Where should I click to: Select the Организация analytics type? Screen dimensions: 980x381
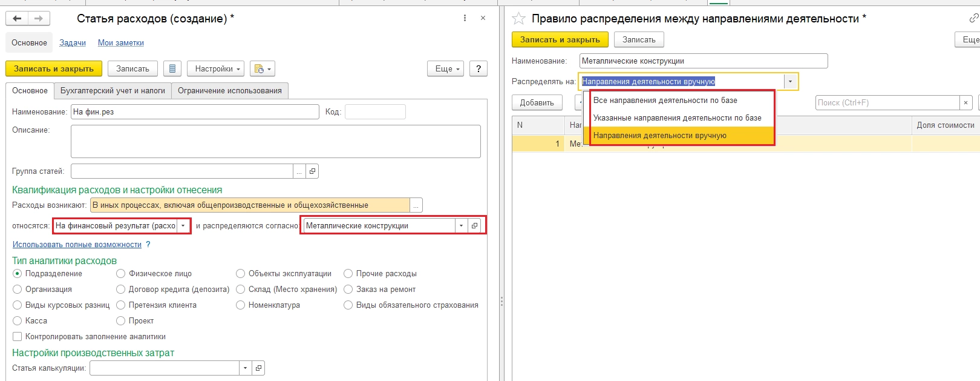[17, 290]
